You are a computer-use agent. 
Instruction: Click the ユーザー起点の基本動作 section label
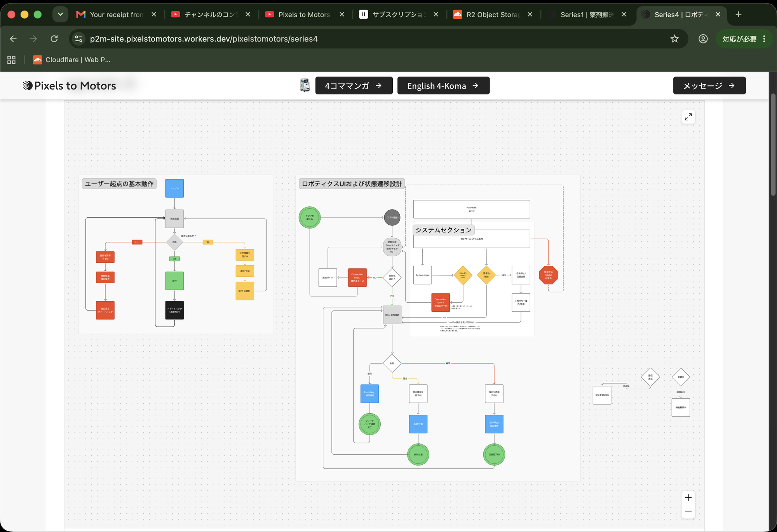pyautogui.click(x=119, y=184)
